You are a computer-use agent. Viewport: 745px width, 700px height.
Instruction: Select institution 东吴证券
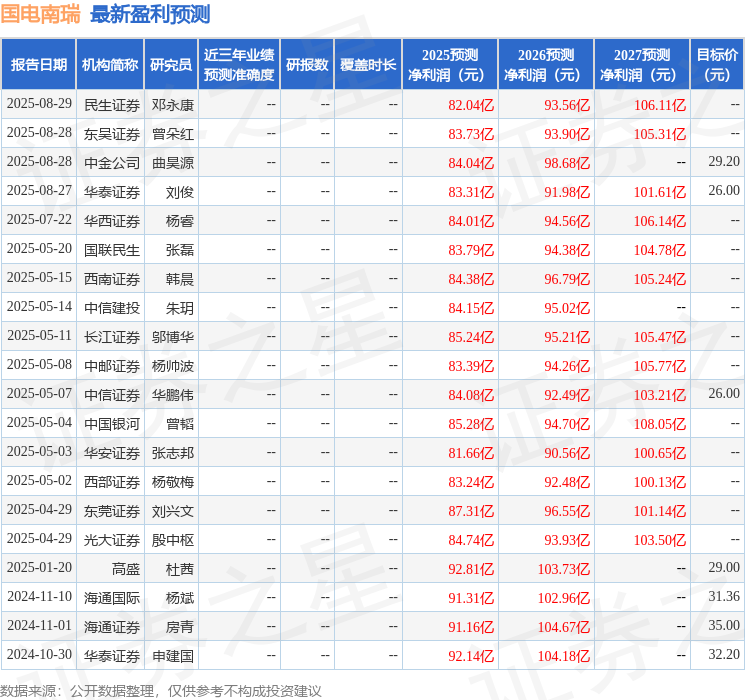click(x=112, y=134)
